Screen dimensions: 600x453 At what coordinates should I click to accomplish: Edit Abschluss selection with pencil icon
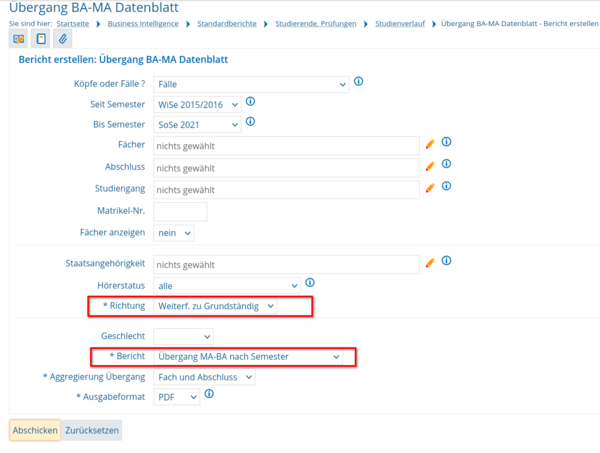pos(430,166)
